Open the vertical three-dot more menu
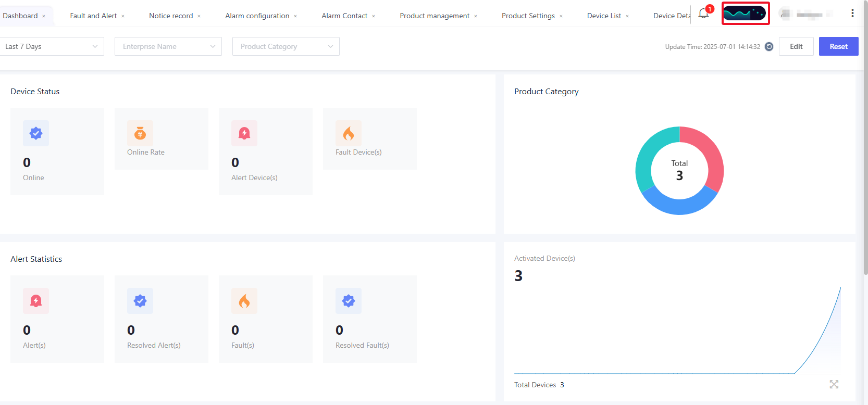 click(852, 14)
